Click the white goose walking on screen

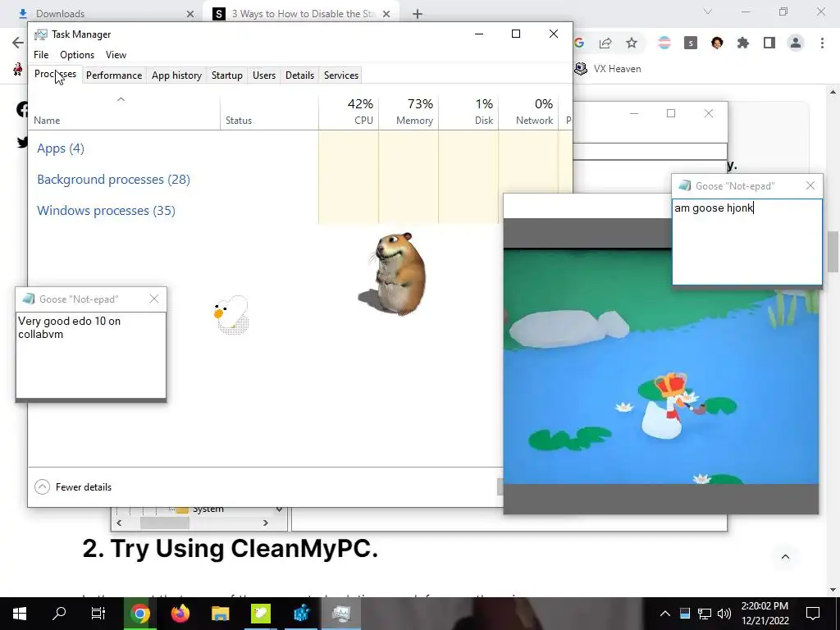click(231, 314)
